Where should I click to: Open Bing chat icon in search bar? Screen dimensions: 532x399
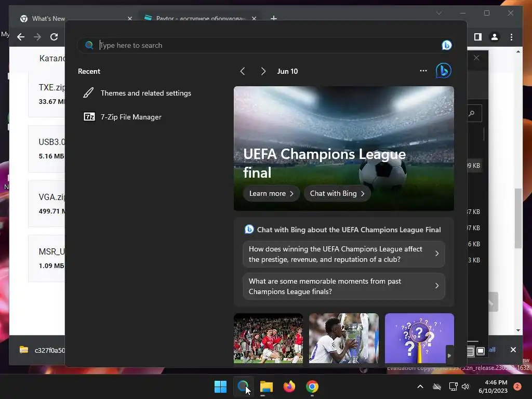(446, 45)
